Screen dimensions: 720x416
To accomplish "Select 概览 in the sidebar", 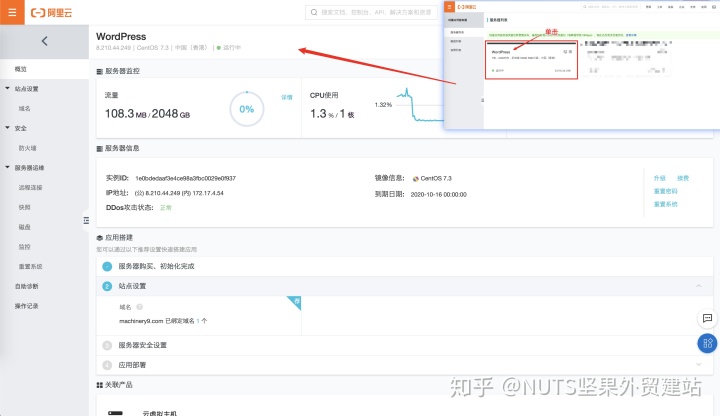I will click(x=21, y=69).
